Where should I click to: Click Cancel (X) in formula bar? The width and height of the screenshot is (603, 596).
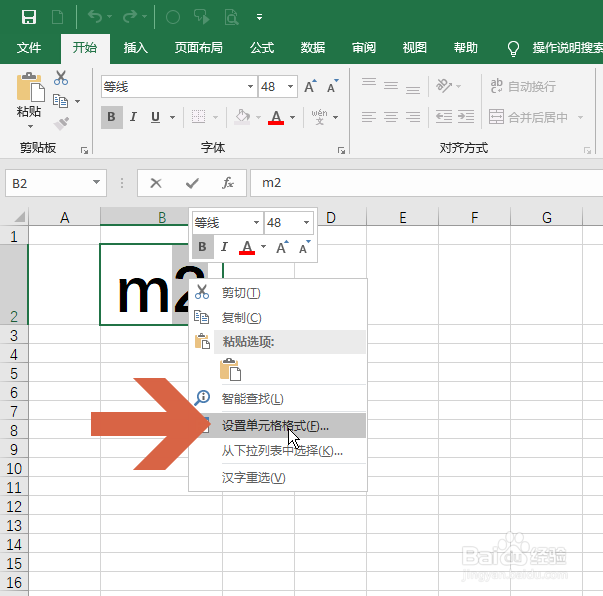[156, 183]
